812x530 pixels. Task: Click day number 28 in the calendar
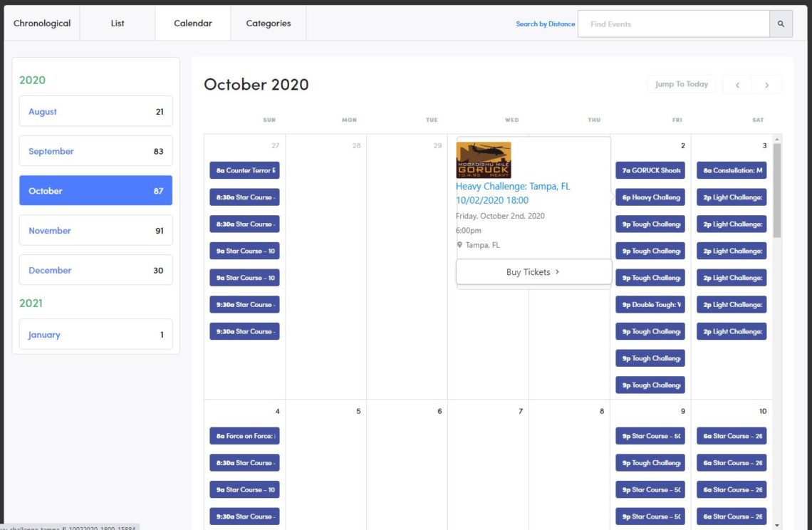point(356,145)
